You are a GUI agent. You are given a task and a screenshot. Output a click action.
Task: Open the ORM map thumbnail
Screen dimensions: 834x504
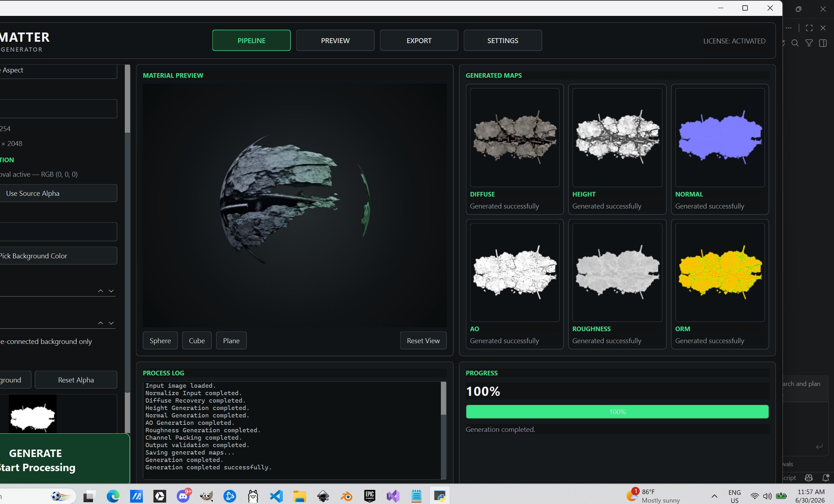[x=720, y=272]
